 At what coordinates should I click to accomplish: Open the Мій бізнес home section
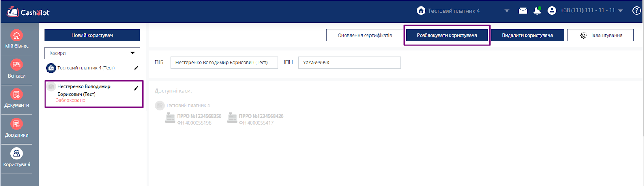[x=17, y=39]
